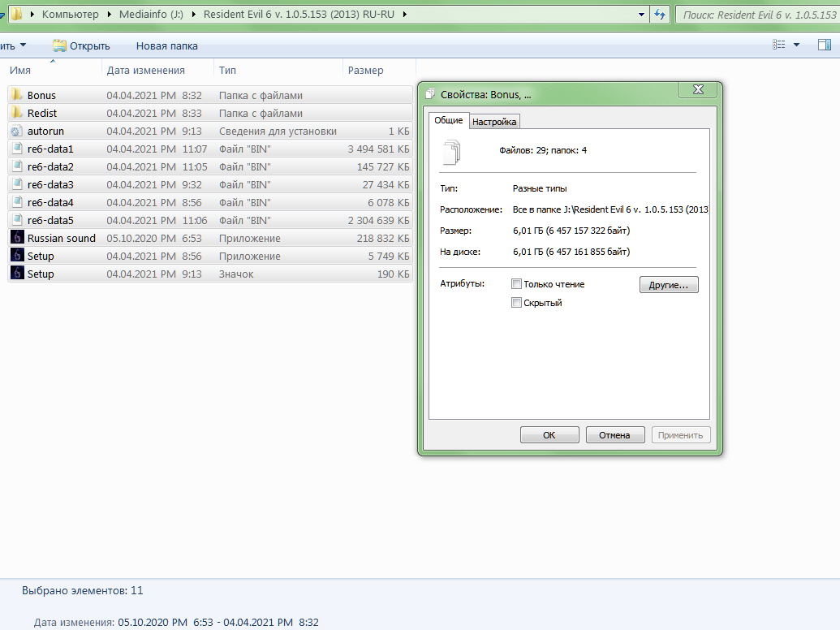Expand arrow after Resident Evil 6 breadcrumb
The image size is (840, 630).
[404, 15]
